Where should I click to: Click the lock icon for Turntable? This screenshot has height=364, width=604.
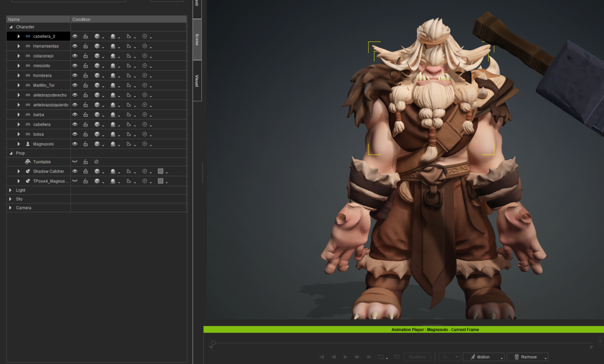[86, 162]
